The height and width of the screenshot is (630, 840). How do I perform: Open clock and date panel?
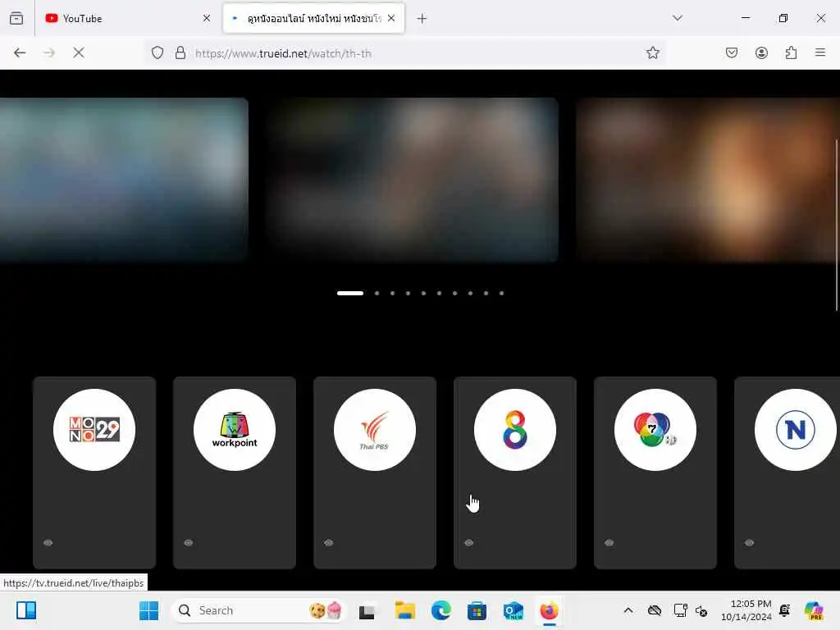[x=746, y=610]
